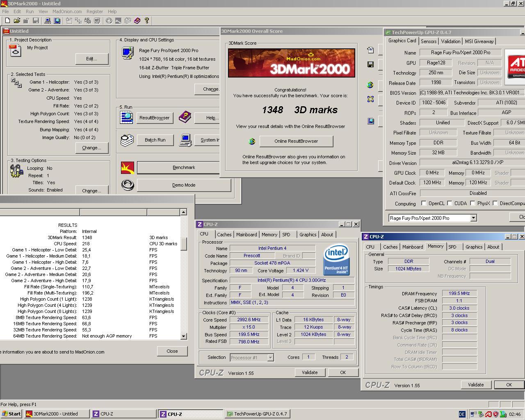The image size is (525, 420).
Task: Click the yellow question-mark What's This toolbar icon
Action: [146, 21]
